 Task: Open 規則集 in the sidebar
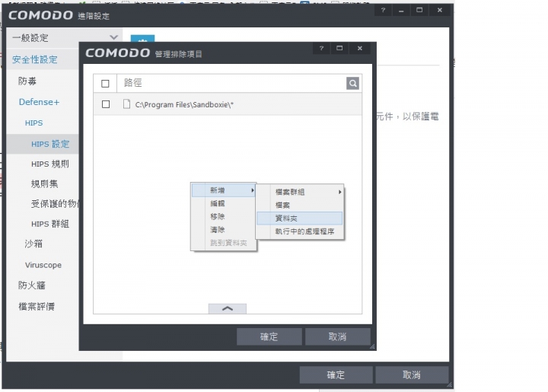tap(44, 183)
